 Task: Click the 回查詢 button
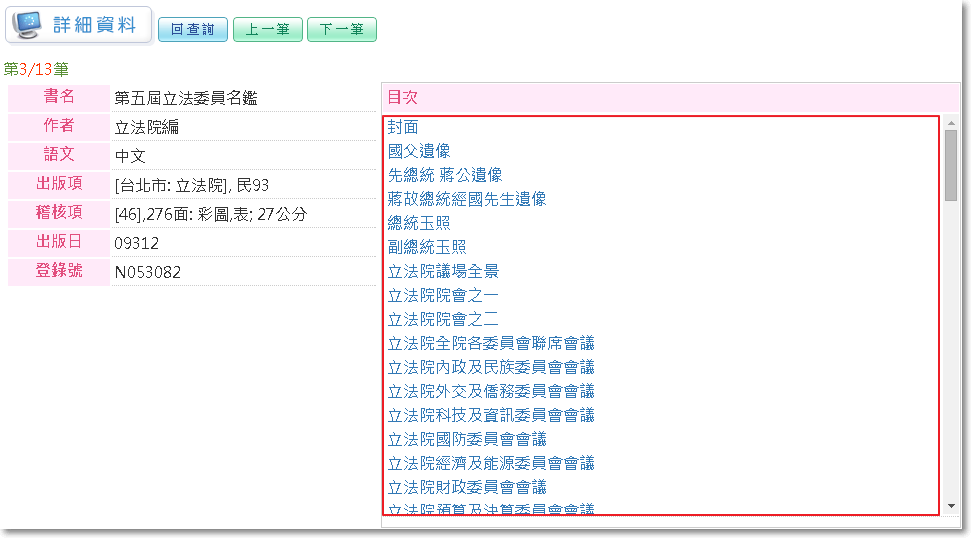point(193,30)
